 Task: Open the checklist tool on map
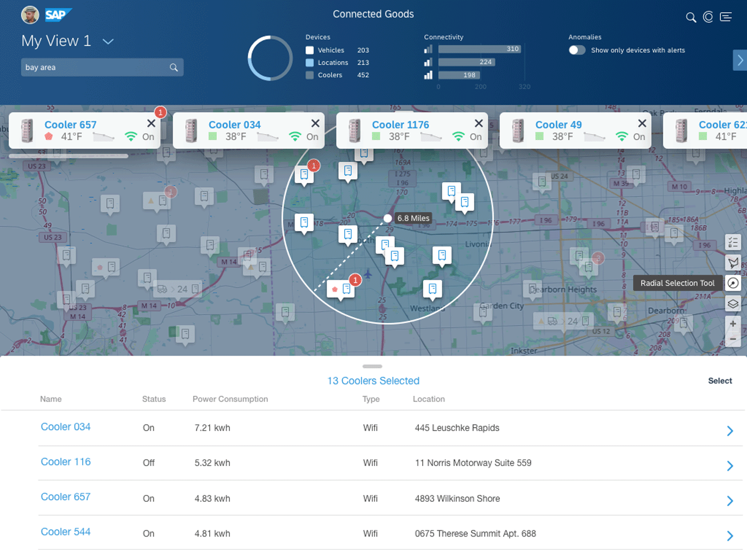pyautogui.click(x=733, y=242)
